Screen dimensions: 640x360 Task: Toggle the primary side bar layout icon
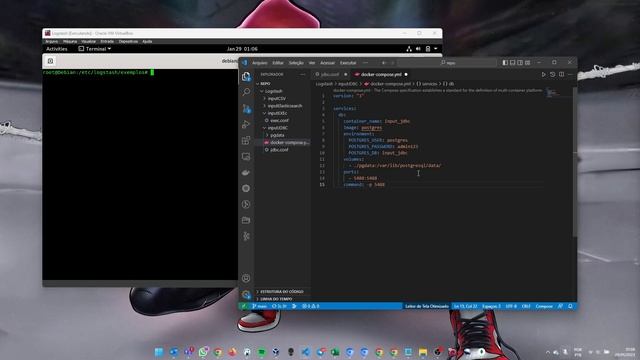pos(505,62)
